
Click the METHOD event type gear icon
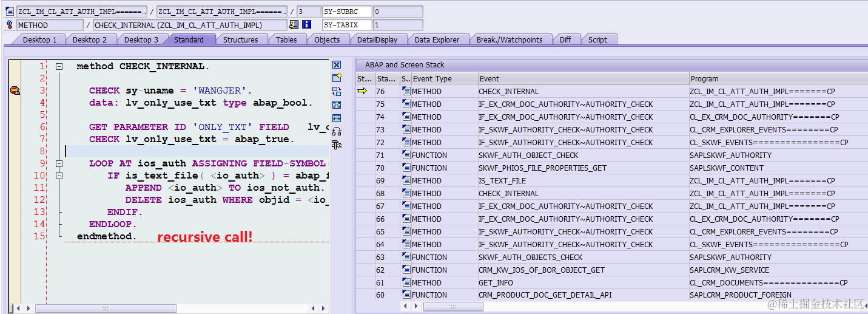10,25
